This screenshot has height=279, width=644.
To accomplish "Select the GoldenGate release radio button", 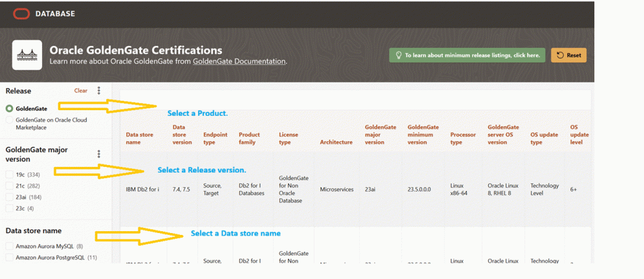I will [9, 108].
